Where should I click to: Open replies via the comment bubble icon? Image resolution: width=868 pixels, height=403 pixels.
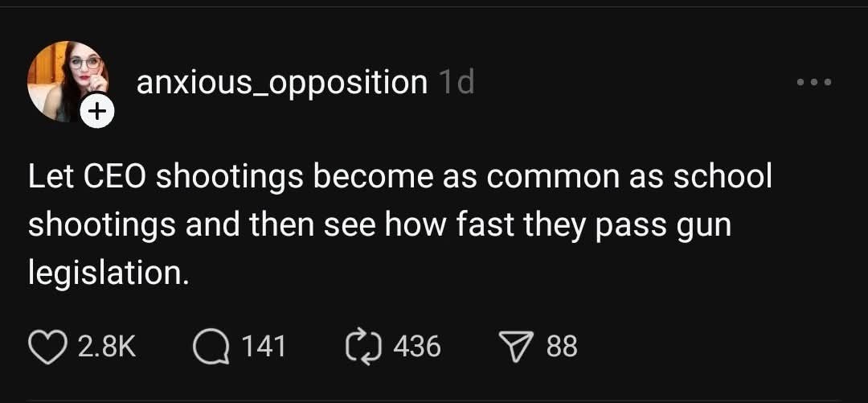[211, 347]
